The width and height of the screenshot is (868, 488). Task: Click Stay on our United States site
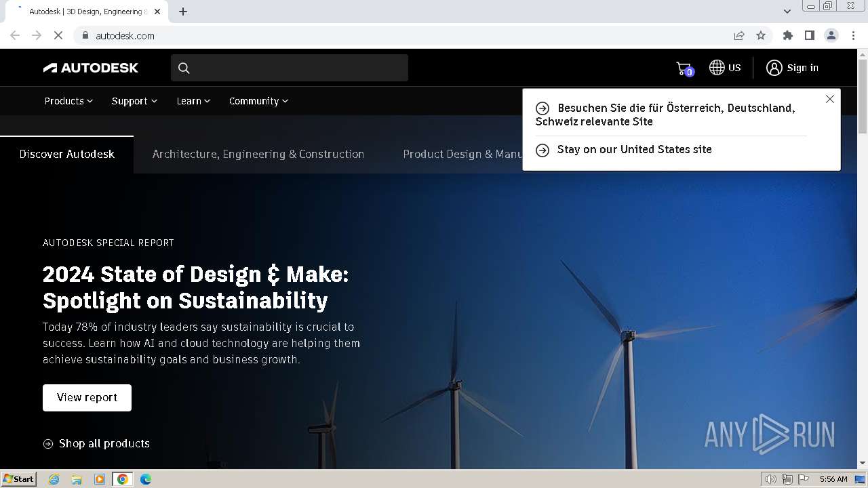point(635,150)
